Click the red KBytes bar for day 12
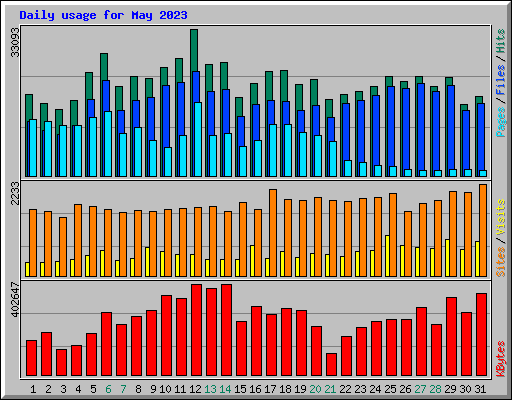 click(196, 330)
